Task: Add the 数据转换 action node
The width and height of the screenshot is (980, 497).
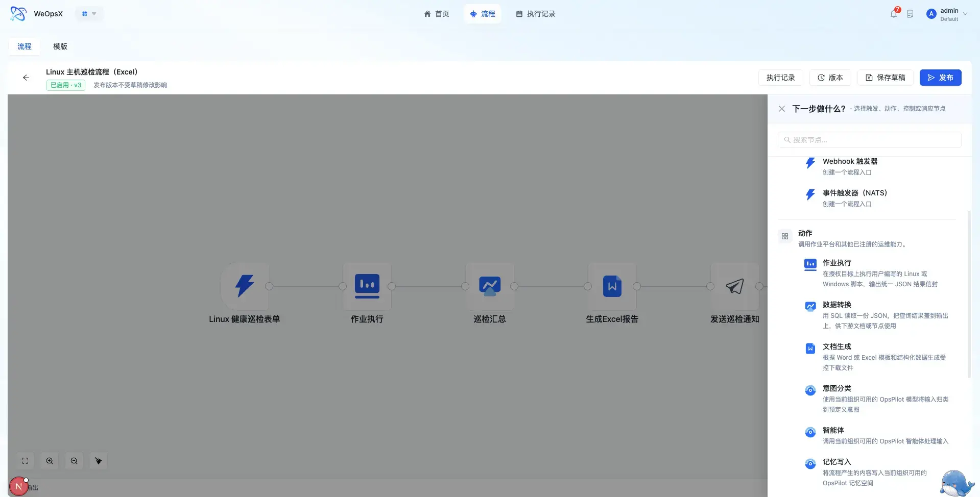Action: (x=877, y=315)
